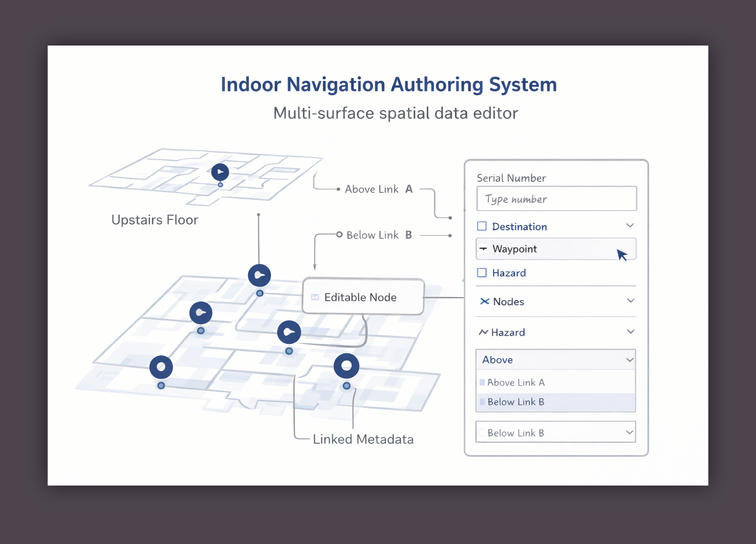Click the blue swatch beside Below Link B
The height and width of the screenshot is (544, 756).
pyautogui.click(x=482, y=402)
